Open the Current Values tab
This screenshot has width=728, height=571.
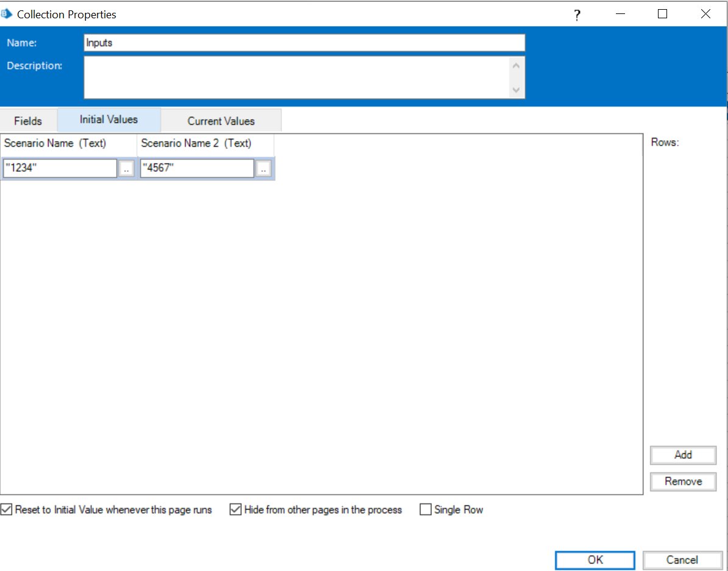click(221, 120)
